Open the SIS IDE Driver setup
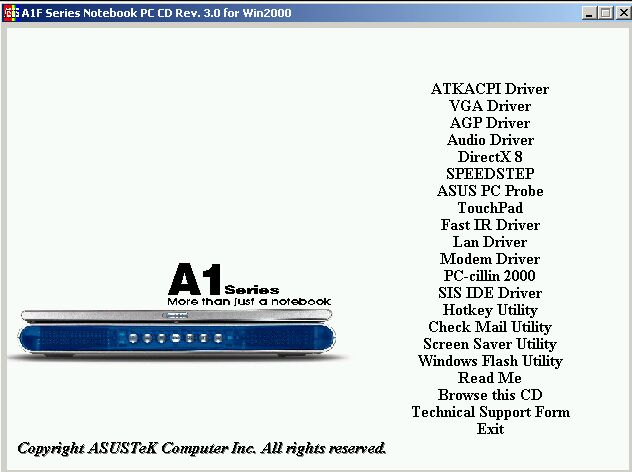Image resolution: width=632 pixels, height=472 pixels. click(490, 293)
